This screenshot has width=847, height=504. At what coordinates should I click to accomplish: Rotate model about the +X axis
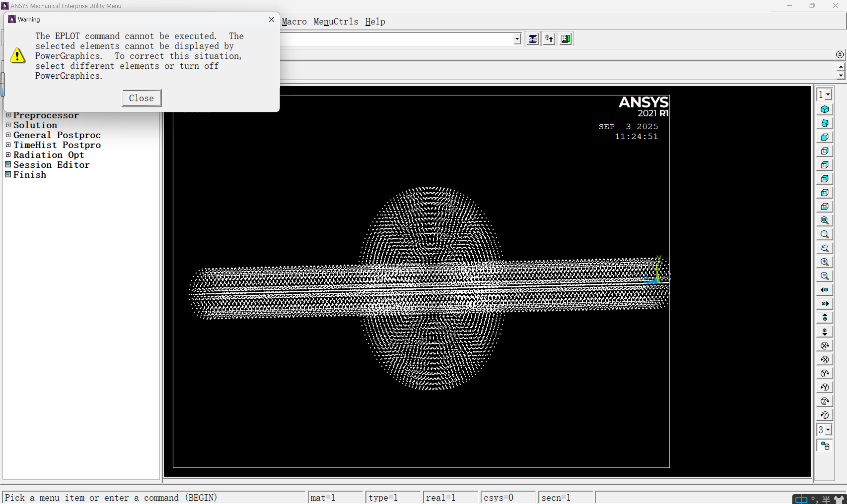[824, 346]
